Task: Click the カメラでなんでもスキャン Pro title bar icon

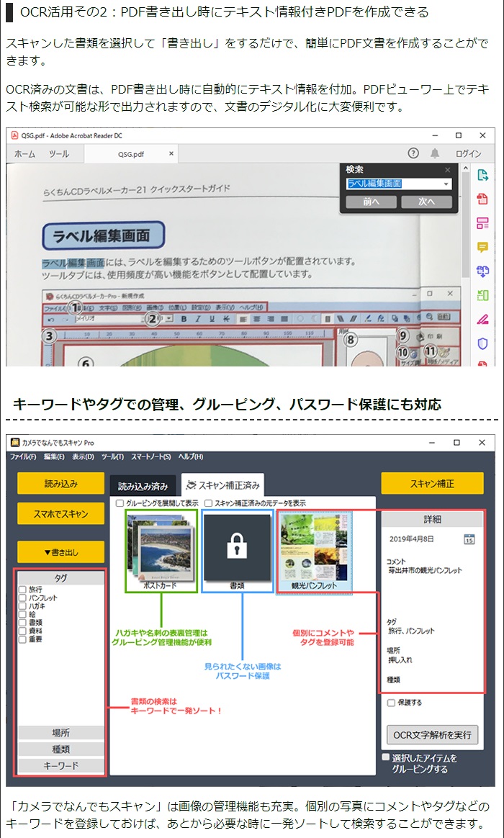Action: pos(15,443)
